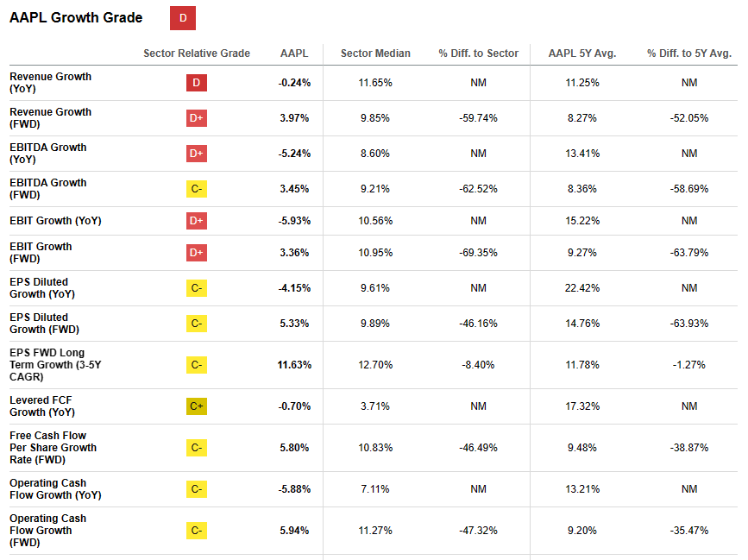Open EPS FWD Long Term Growth metric
Viewport: 748px width, 560px height.
point(53,365)
